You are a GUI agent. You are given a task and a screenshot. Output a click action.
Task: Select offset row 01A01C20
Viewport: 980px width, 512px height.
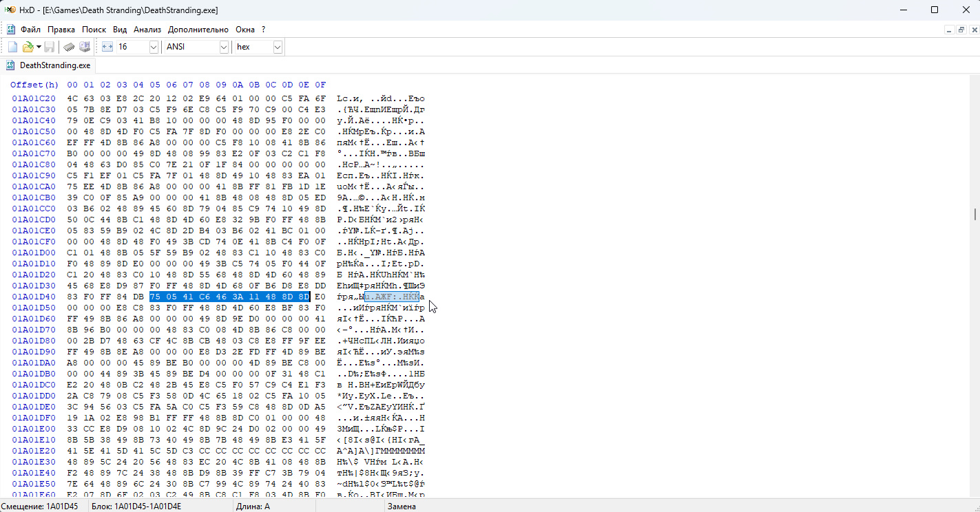pos(34,98)
